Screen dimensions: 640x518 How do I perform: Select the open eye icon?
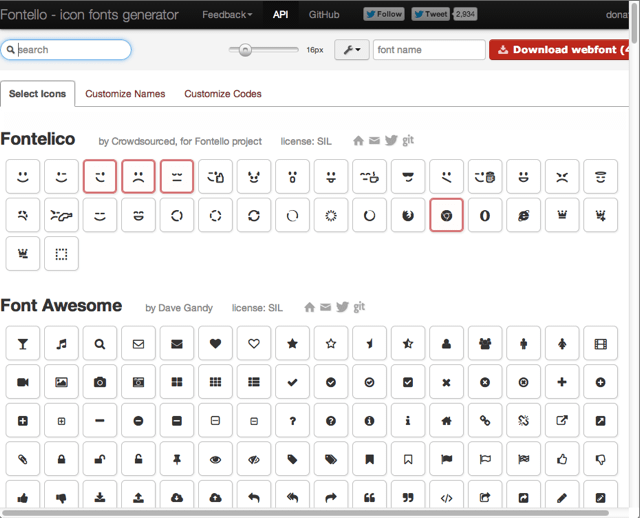tap(215, 459)
